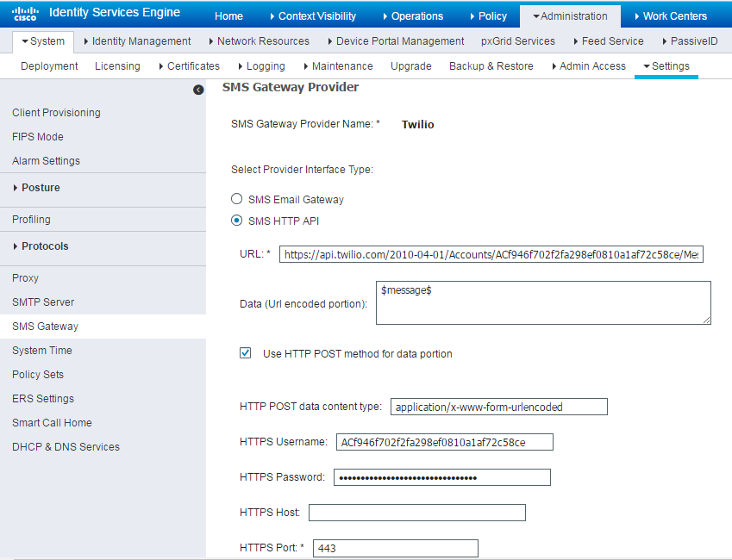The height and width of the screenshot is (560, 732).
Task: Click the HTTPS Username field
Action: (x=444, y=442)
